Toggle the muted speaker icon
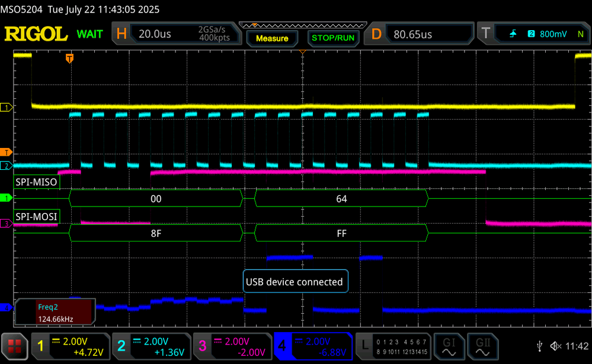592x364 pixels. [555, 346]
